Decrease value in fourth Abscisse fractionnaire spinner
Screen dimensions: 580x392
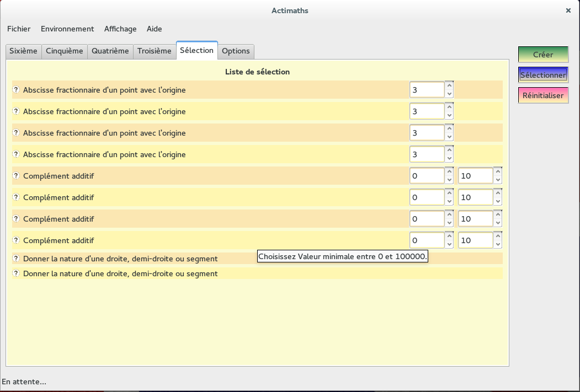[x=449, y=159]
